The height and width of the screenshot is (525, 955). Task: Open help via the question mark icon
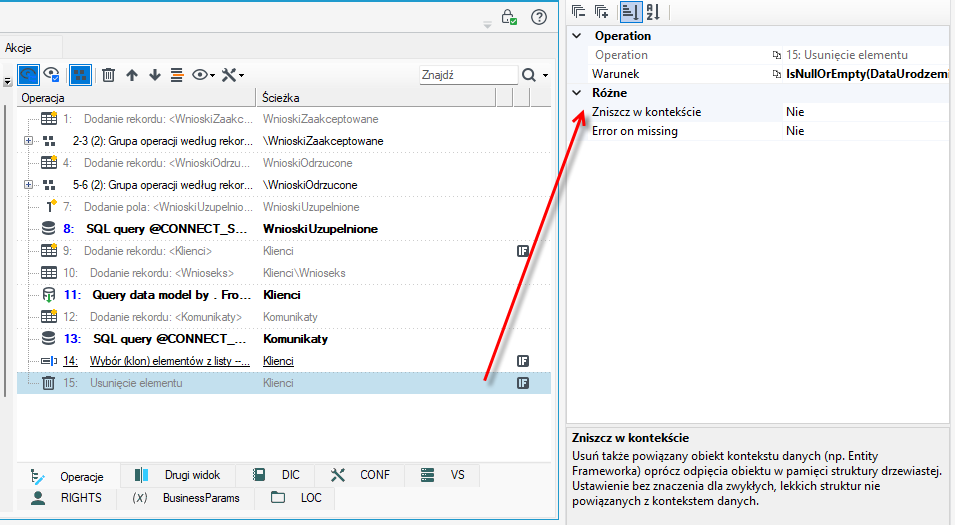539,17
